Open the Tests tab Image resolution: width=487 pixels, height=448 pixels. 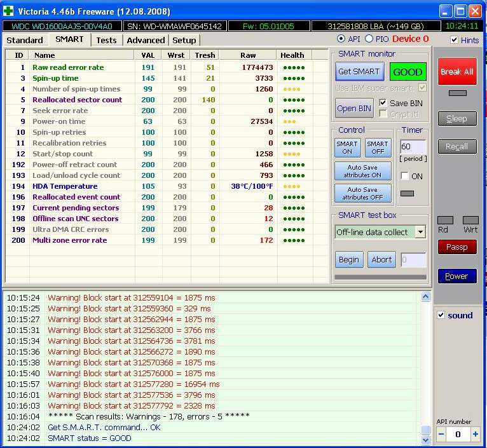click(x=106, y=41)
